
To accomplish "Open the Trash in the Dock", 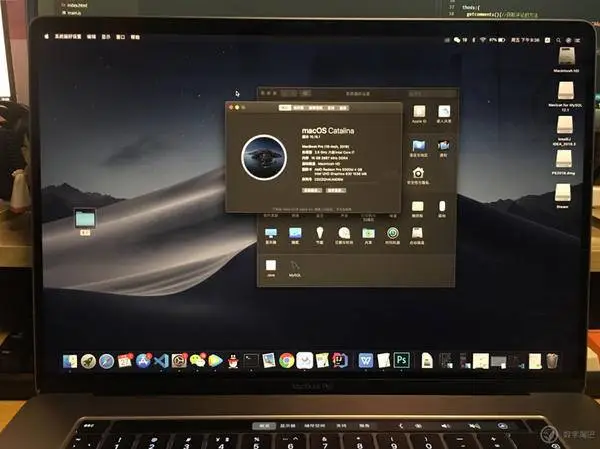I will (551, 361).
